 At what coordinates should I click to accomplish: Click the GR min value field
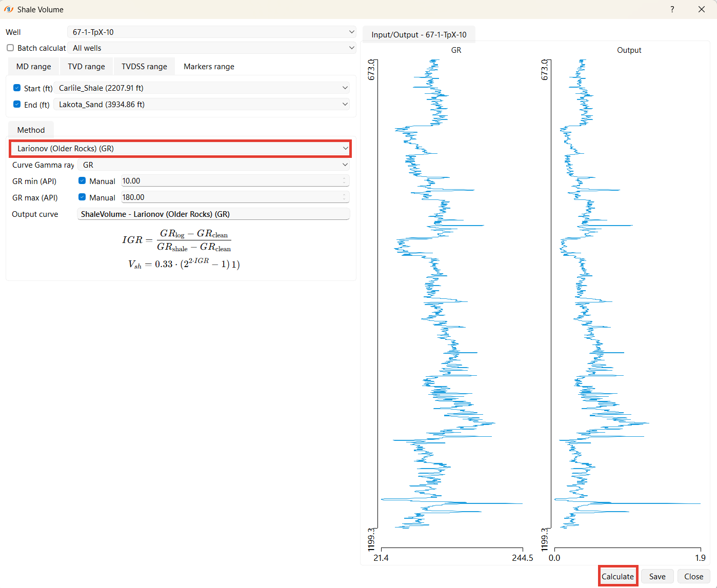point(231,181)
